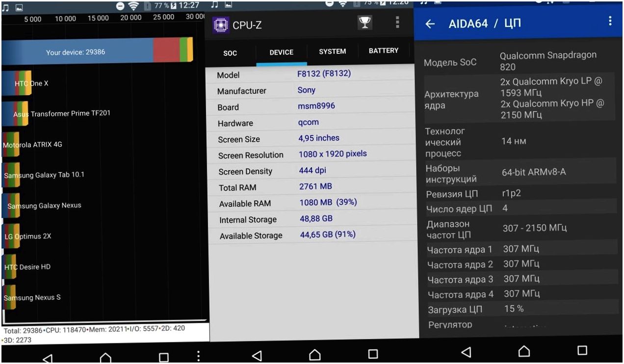
Task: Tap the Available Storage value 44,65 GB (91%)
Action: click(328, 234)
